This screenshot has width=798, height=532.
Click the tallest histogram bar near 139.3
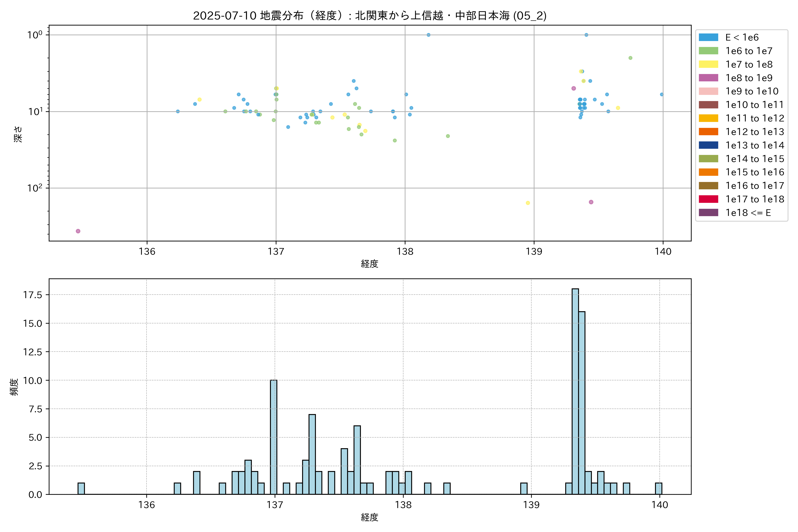pyautogui.click(x=575, y=390)
